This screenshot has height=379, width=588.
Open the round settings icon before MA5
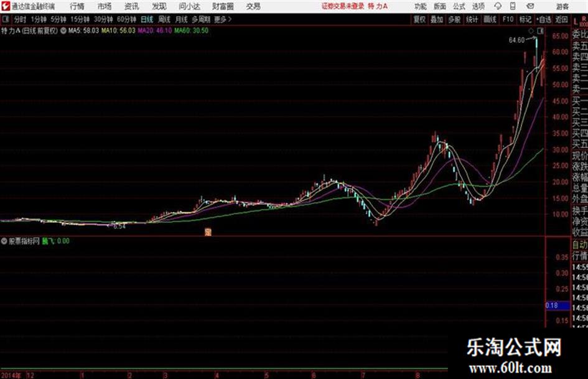point(63,30)
